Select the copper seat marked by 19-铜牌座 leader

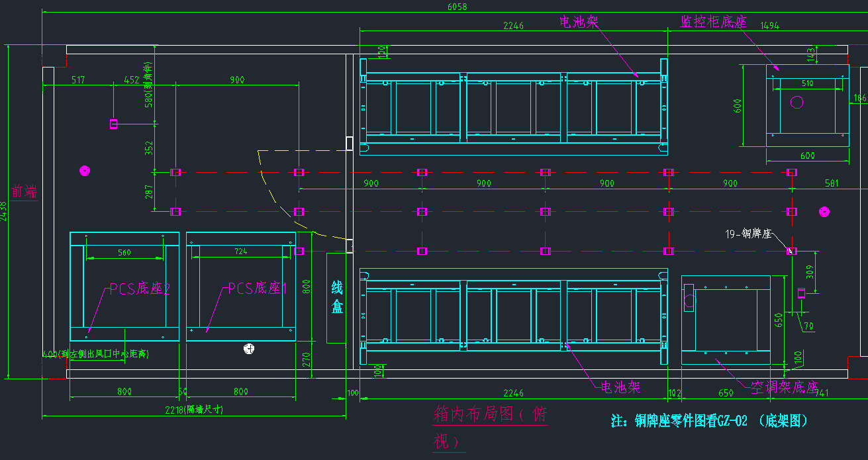tap(791, 251)
